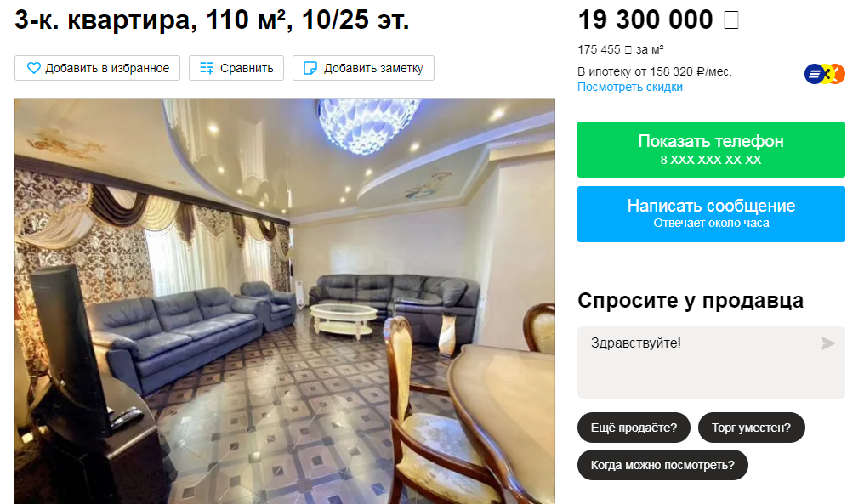Viewport: 864px width, 504px height.
Task: Click the compare icon beside Сравнить
Action: pyautogui.click(x=207, y=68)
